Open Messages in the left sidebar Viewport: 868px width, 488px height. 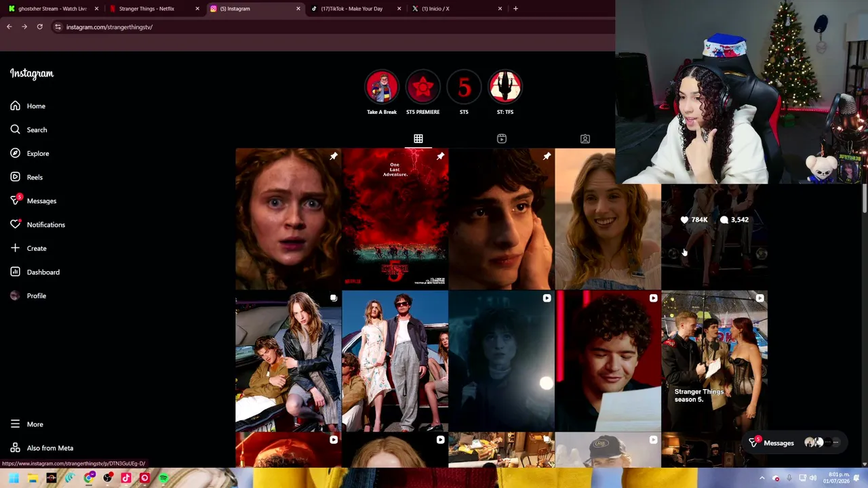(33, 201)
